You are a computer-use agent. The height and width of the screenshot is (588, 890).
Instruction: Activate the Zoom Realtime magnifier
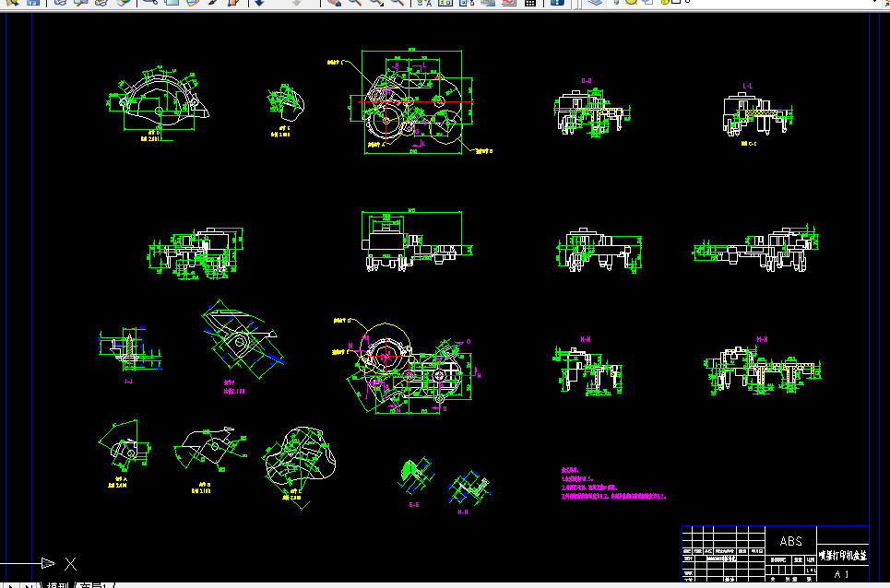click(x=355, y=2)
